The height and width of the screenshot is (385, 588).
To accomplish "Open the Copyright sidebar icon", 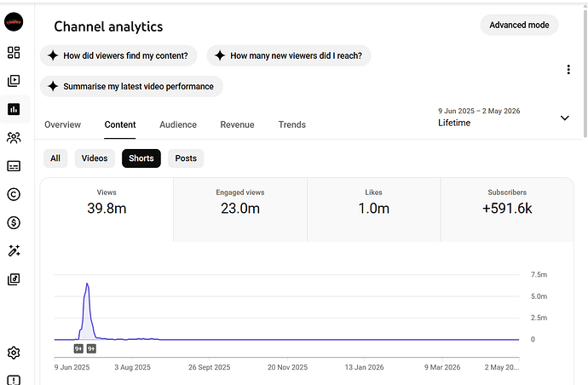I will (14, 194).
